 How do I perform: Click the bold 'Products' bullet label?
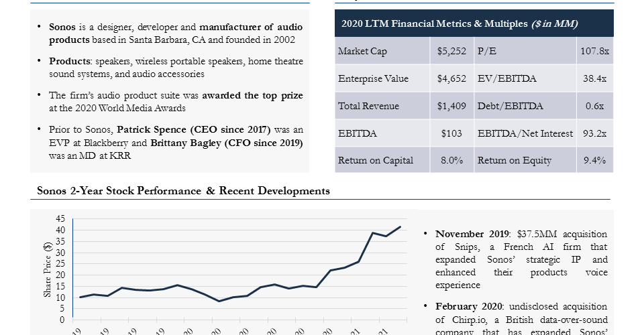(x=69, y=61)
